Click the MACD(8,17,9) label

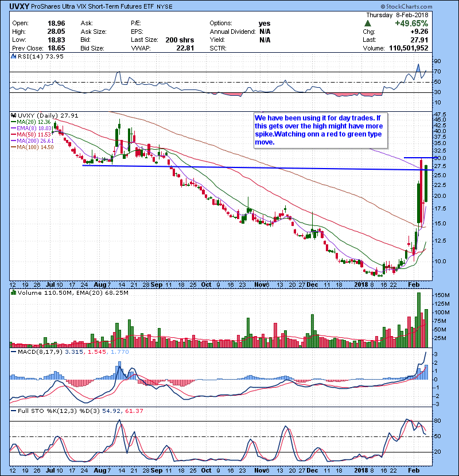(40, 352)
